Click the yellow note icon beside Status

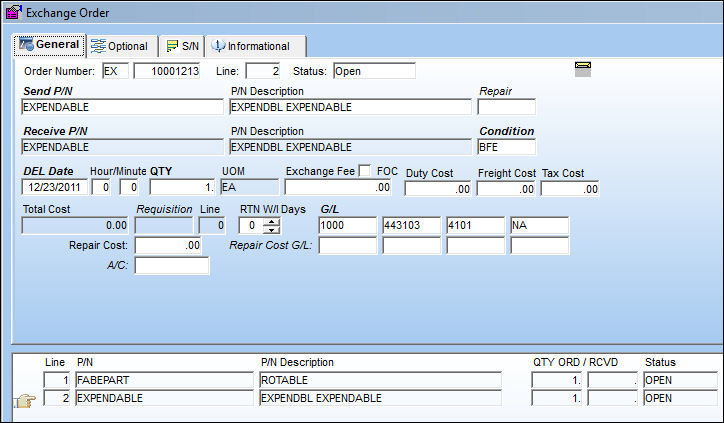tap(583, 69)
